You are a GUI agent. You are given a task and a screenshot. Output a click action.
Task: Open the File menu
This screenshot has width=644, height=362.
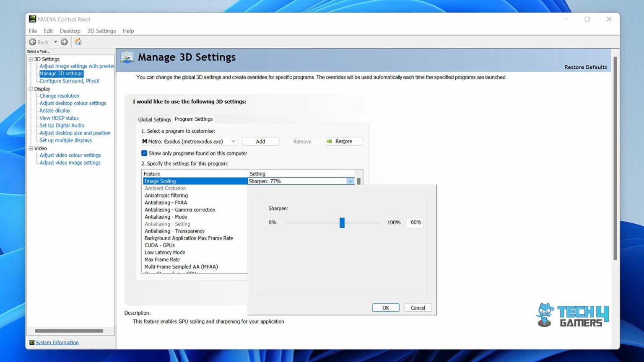(x=33, y=31)
